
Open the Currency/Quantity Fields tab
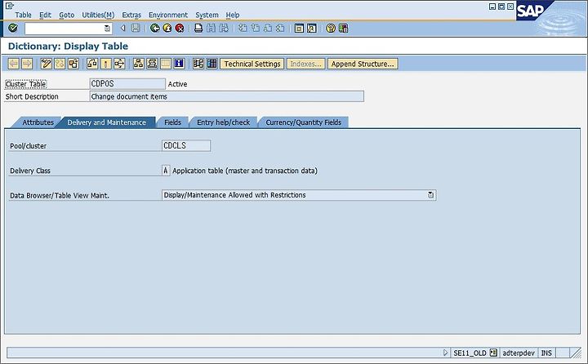pyautogui.click(x=303, y=122)
